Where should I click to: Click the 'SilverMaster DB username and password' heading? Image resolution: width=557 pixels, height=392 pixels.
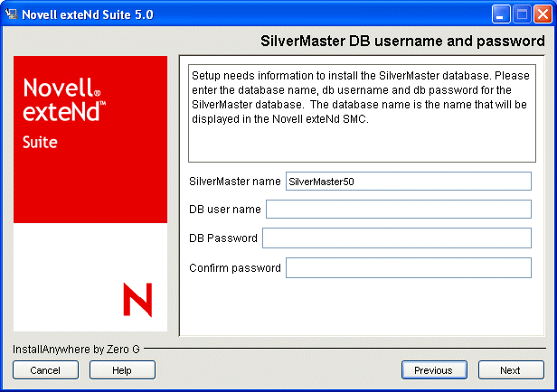(x=402, y=42)
